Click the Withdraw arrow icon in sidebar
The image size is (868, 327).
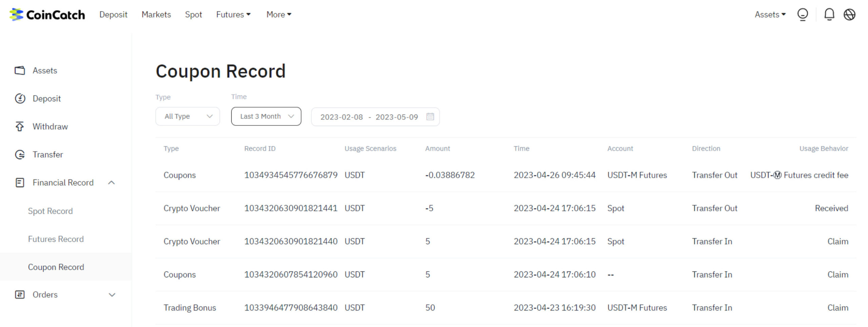click(x=20, y=126)
